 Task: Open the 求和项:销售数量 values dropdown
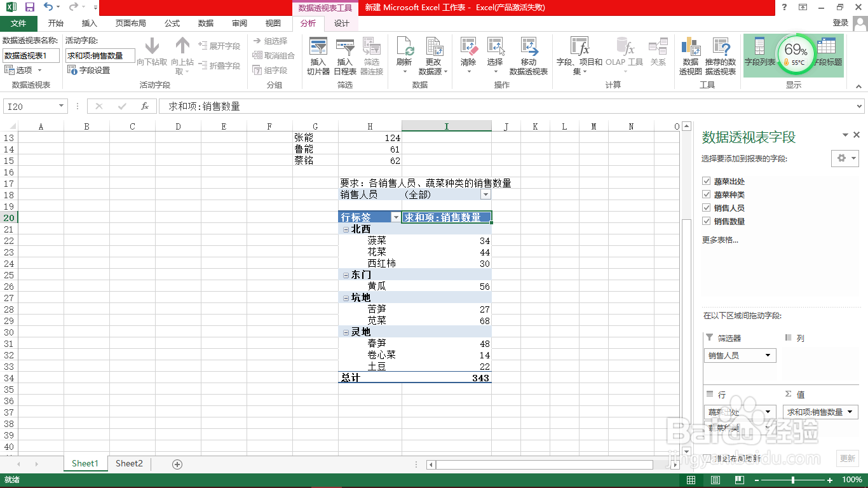[x=851, y=412]
